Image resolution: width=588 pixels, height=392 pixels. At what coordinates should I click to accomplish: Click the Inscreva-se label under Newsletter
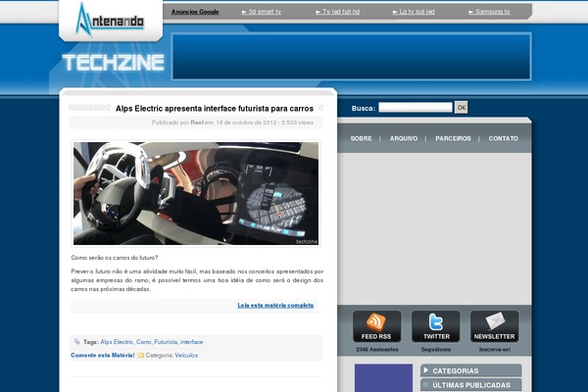click(x=495, y=349)
